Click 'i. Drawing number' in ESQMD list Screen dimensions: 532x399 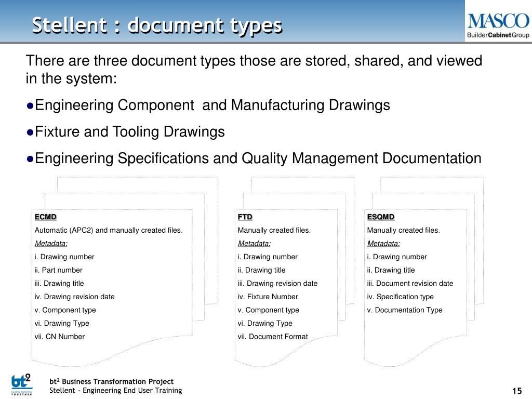coord(397,257)
